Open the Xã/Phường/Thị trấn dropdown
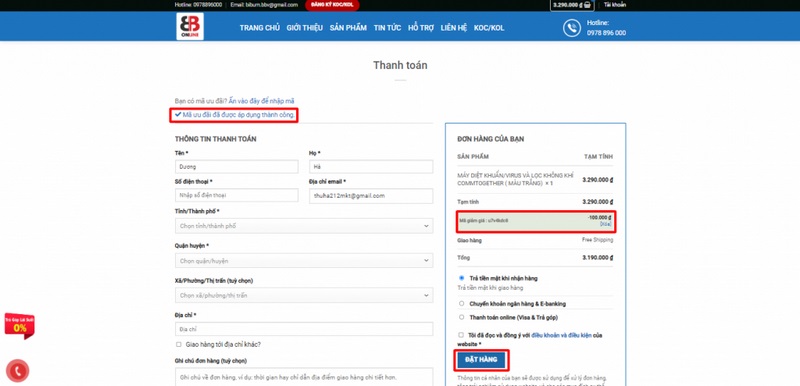This screenshot has width=800, height=386. click(304, 295)
